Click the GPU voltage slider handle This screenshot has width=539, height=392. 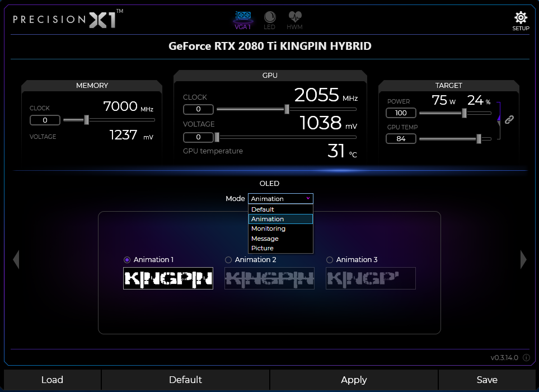tap(217, 137)
